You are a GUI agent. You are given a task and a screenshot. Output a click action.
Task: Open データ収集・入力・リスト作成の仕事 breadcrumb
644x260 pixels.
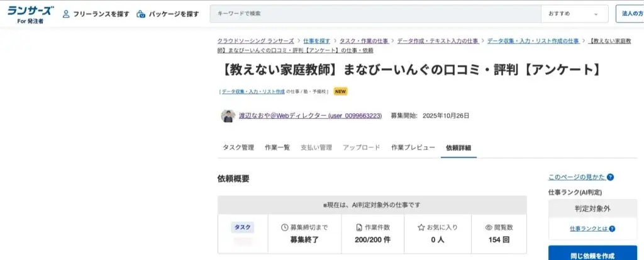click(533, 41)
